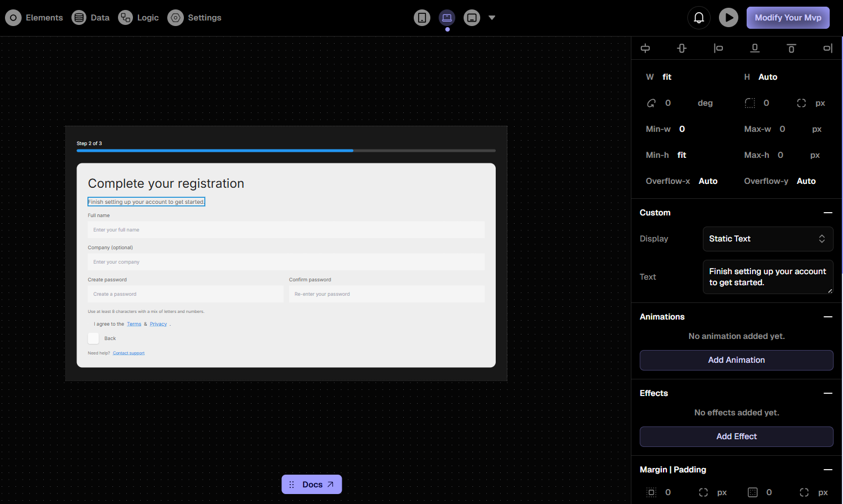Click the Company input field
Viewport: 843px width, 504px height.
[x=286, y=262]
